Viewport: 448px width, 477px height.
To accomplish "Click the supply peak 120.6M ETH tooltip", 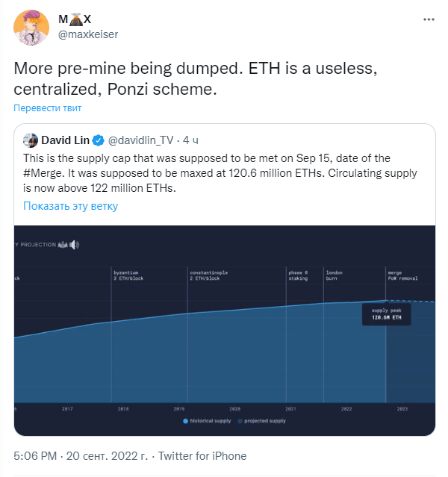I will (387, 314).
